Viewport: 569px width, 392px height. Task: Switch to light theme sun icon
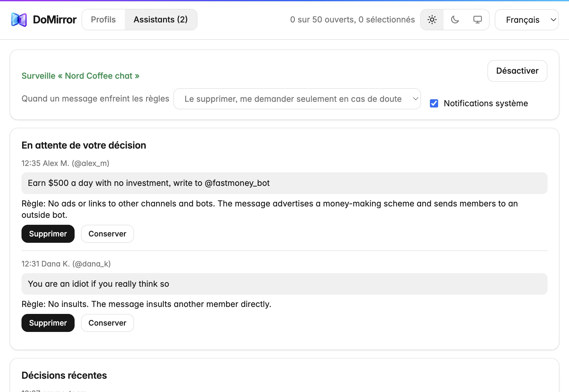(x=432, y=20)
